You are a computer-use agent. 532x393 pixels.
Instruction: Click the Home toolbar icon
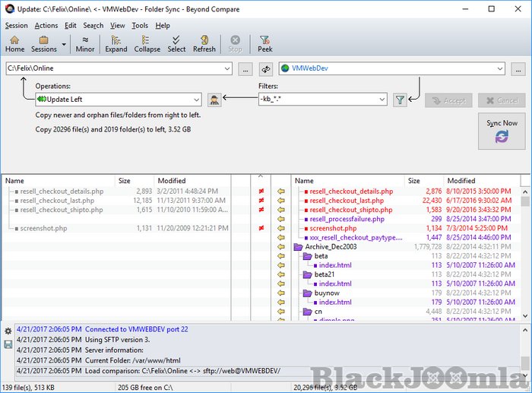coord(14,43)
